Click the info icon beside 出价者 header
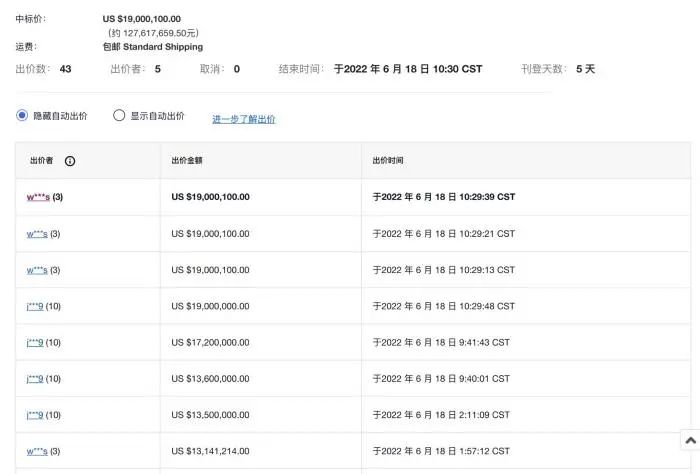 coord(70,161)
